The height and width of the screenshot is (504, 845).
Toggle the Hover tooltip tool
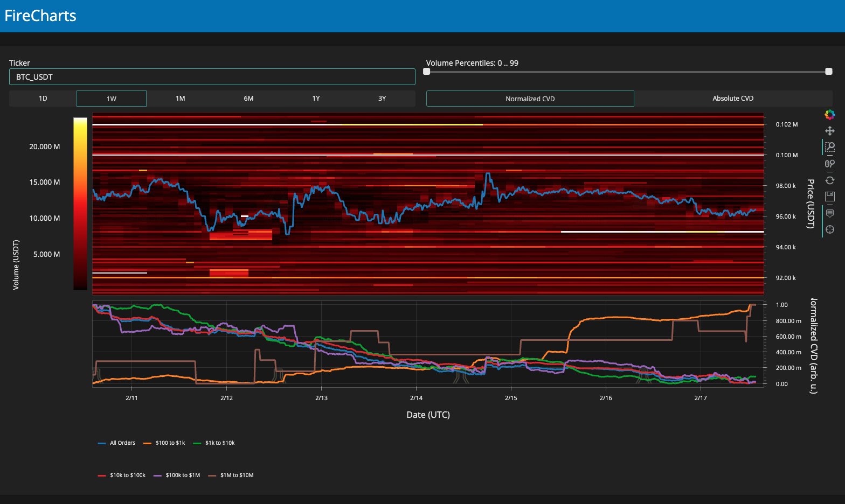tap(829, 213)
